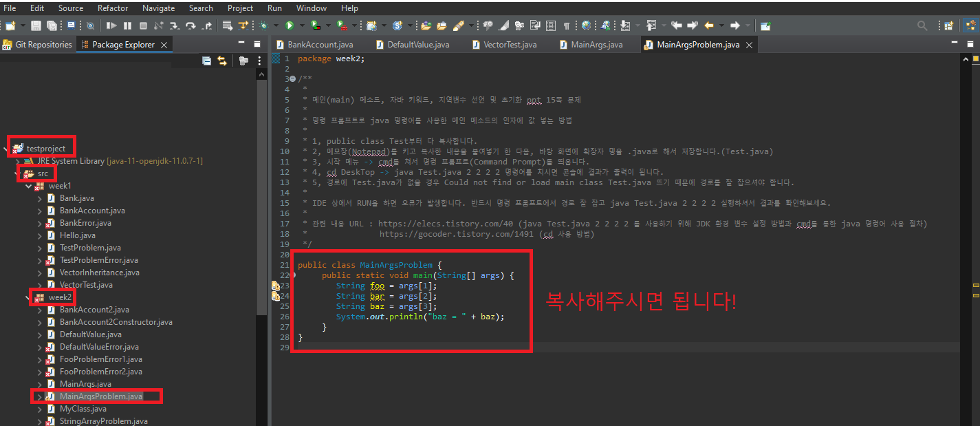The height and width of the screenshot is (426, 980).
Task: Switch to the VectorTest.java editor tab
Action: coord(505,45)
